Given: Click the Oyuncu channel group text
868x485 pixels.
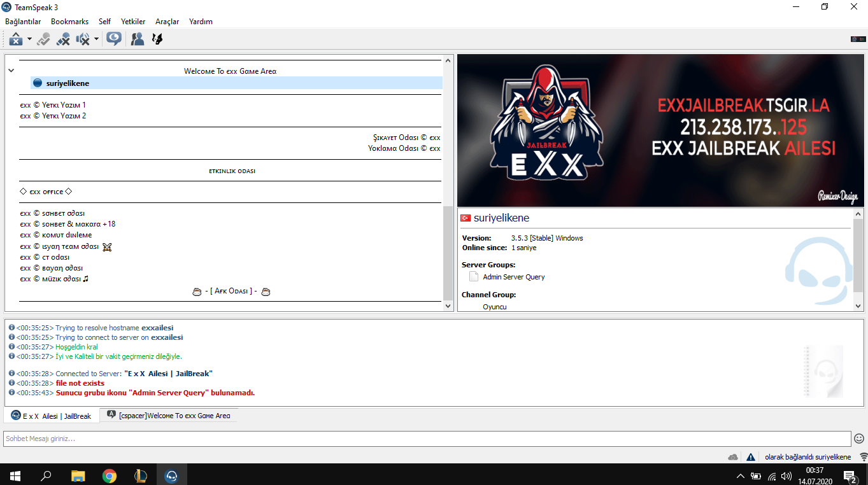Looking at the screenshot, I should pos(495,307).
